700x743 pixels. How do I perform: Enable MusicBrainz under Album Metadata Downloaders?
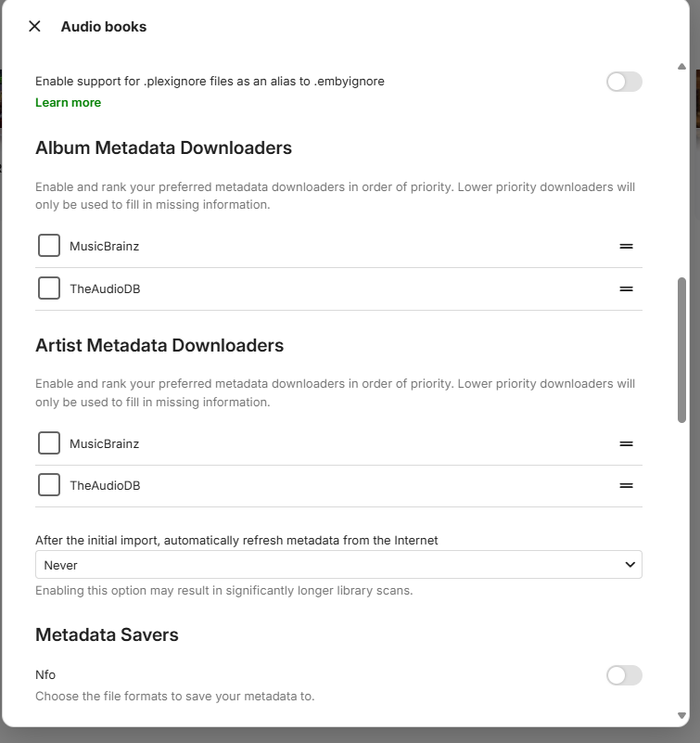pyautogui.click(x=49, y=246)
